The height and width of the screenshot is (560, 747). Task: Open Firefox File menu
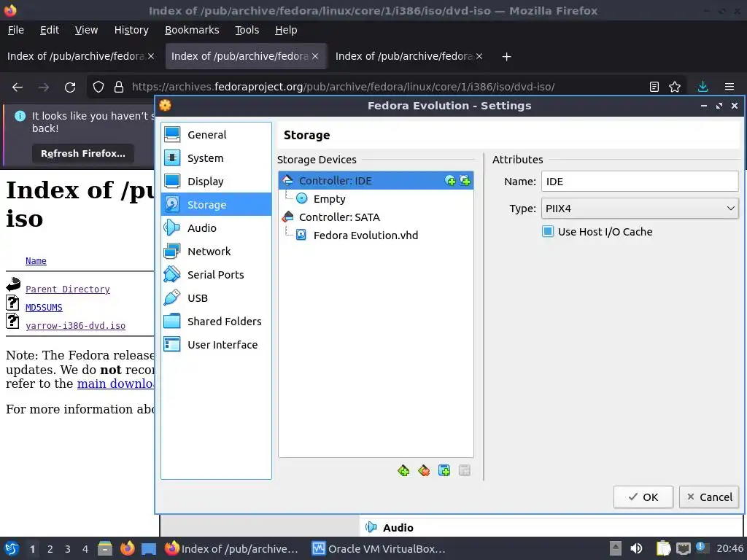[16, 30]
